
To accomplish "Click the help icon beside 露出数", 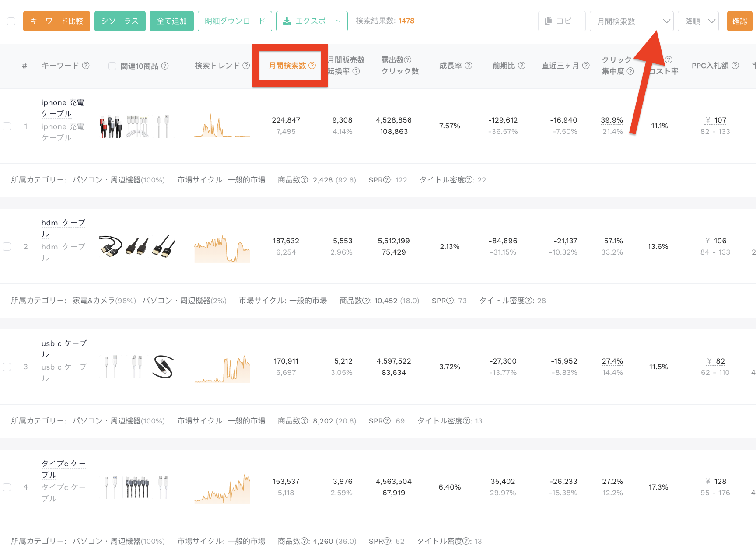I will pos(408,60).
